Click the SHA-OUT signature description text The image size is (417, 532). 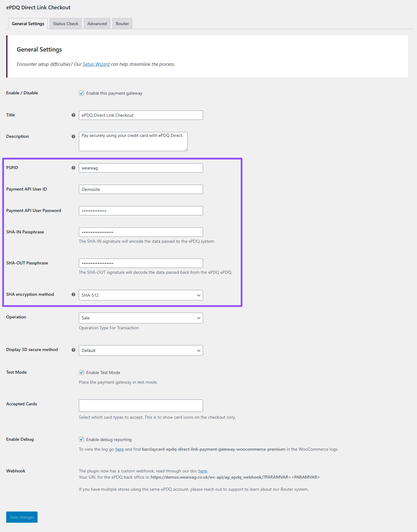coord(156,272)
